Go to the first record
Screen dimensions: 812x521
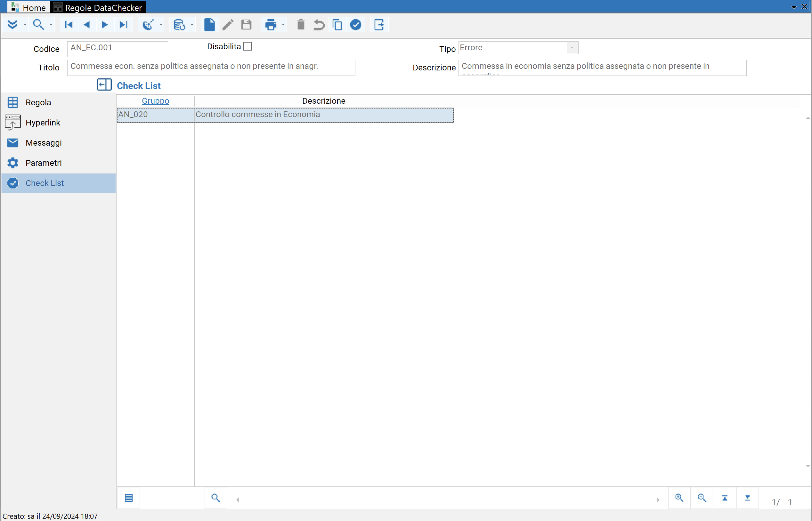point(69,25)
